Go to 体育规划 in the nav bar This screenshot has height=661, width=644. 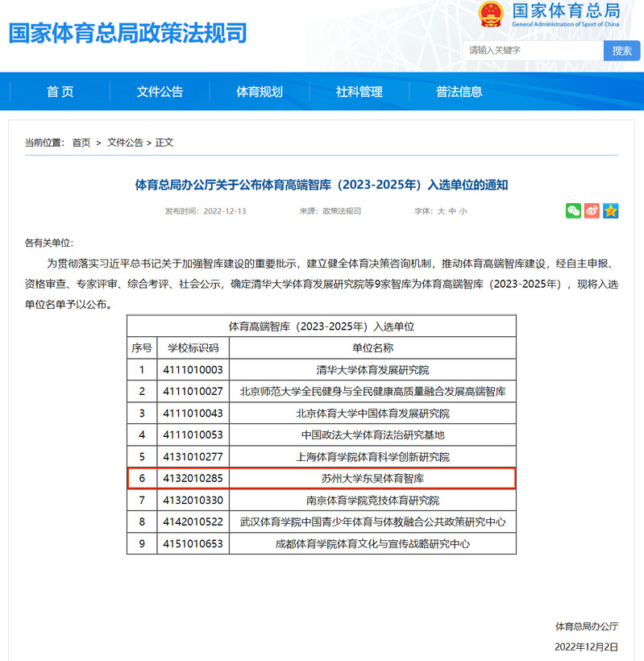click(260, 92)
